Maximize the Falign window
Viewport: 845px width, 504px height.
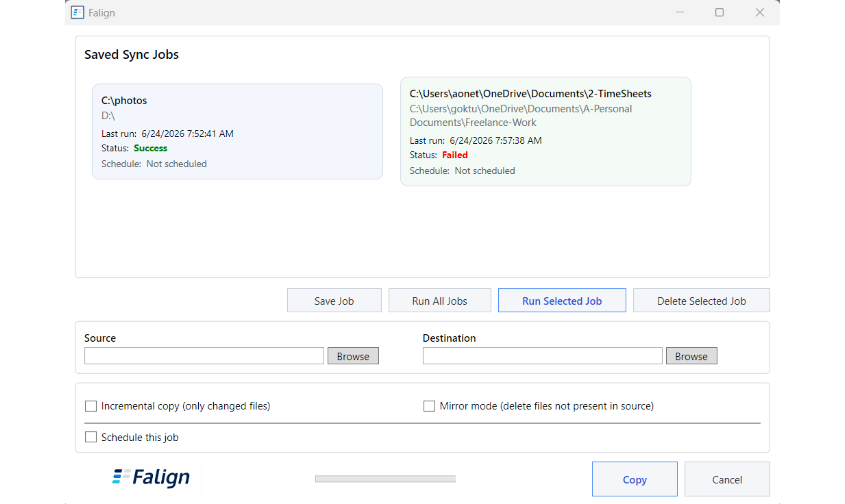tap(719, 13)
